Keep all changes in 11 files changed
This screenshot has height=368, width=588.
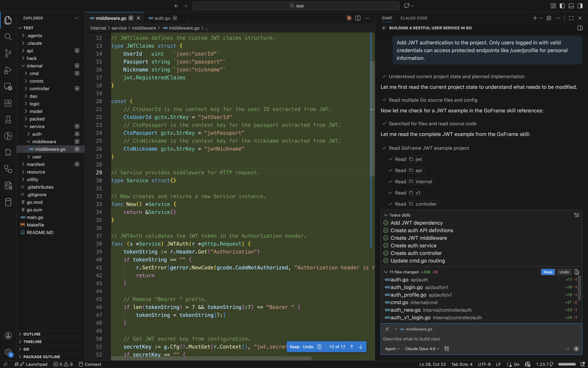[548, 272]
